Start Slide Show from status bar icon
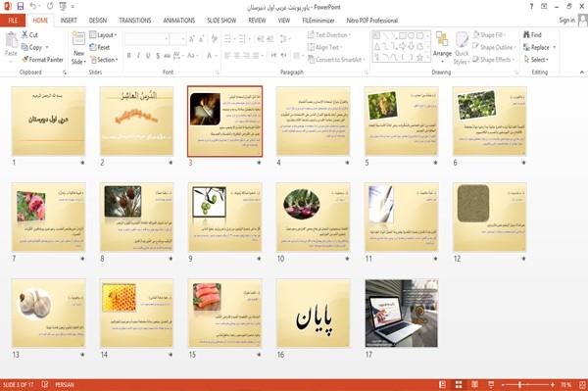The height and width of the screenshot is (391, 588). pos(491,384)
